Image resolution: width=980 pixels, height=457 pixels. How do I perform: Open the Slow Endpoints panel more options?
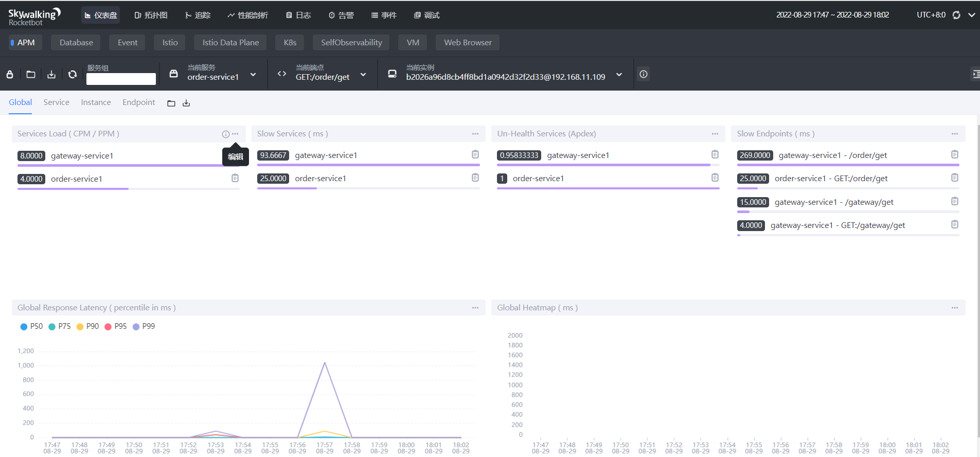(954, 134)
